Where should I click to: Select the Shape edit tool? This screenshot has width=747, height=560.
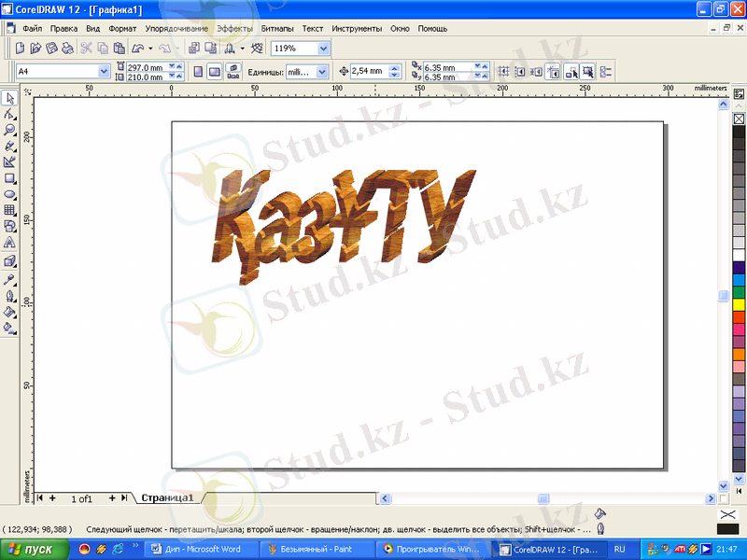[9, 114]
